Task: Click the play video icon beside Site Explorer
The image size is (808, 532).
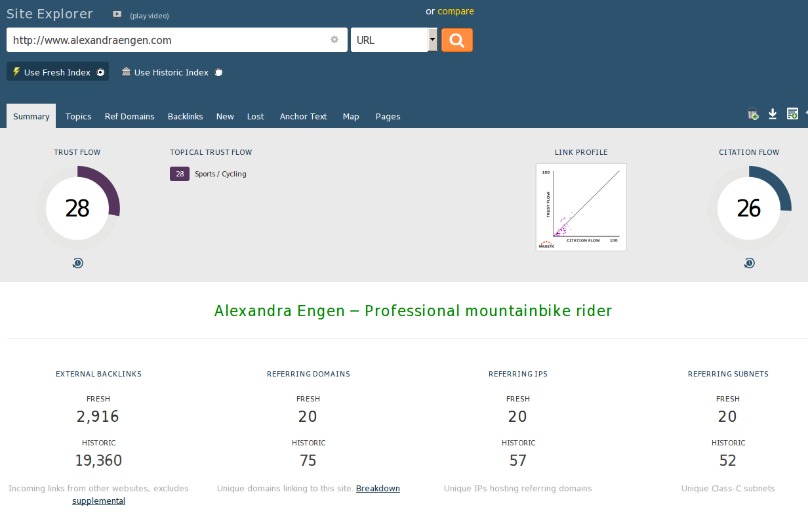Action: pos(117,14)
